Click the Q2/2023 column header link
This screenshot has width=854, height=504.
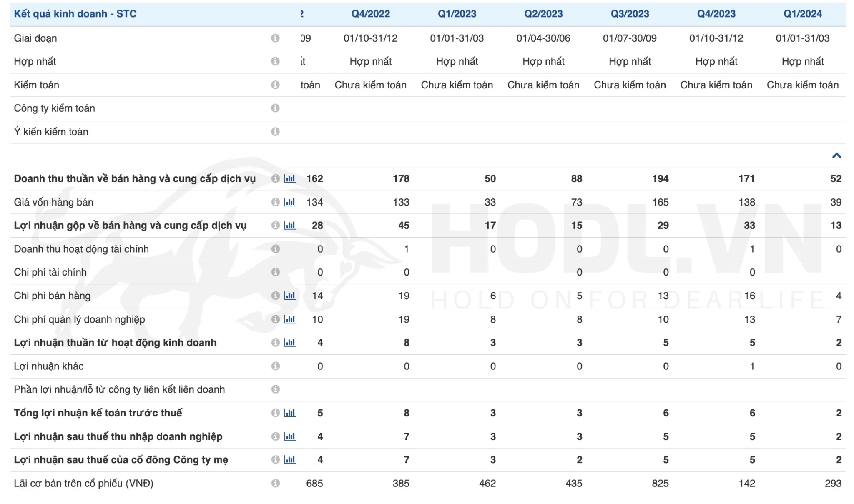(x=543, y=14)
